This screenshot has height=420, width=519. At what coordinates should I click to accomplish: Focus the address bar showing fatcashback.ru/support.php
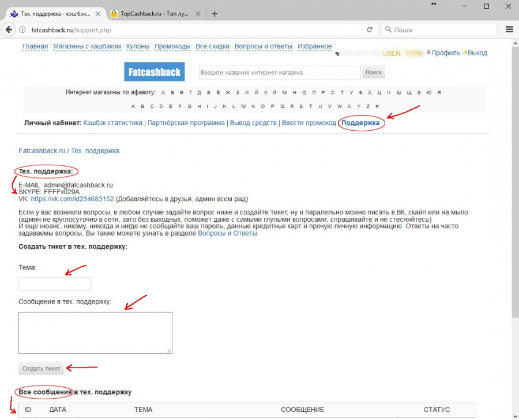click(x=195, y=30)
